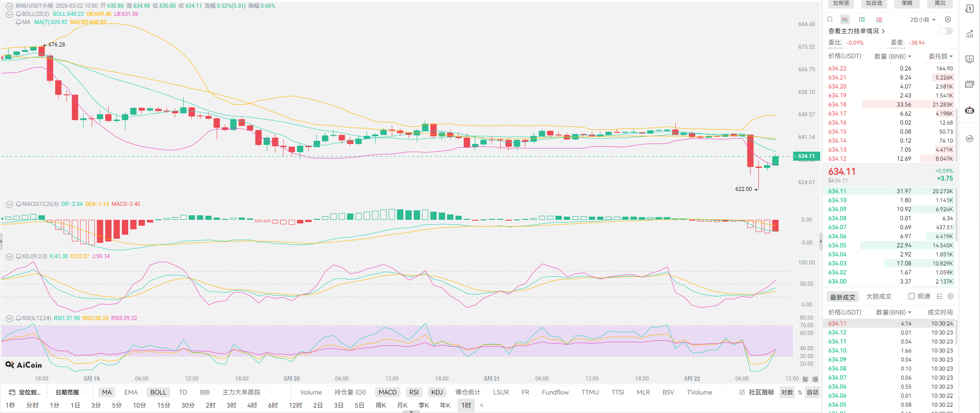This screenshot has width=980, height=413.
Task: Click the 加预警 add alert button
Action: [841, 3]
